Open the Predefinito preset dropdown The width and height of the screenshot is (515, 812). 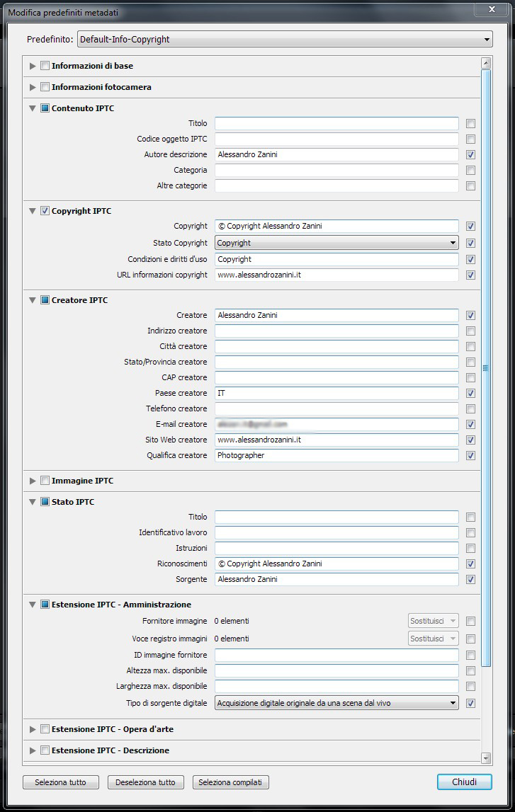click(x=284, y=40)
